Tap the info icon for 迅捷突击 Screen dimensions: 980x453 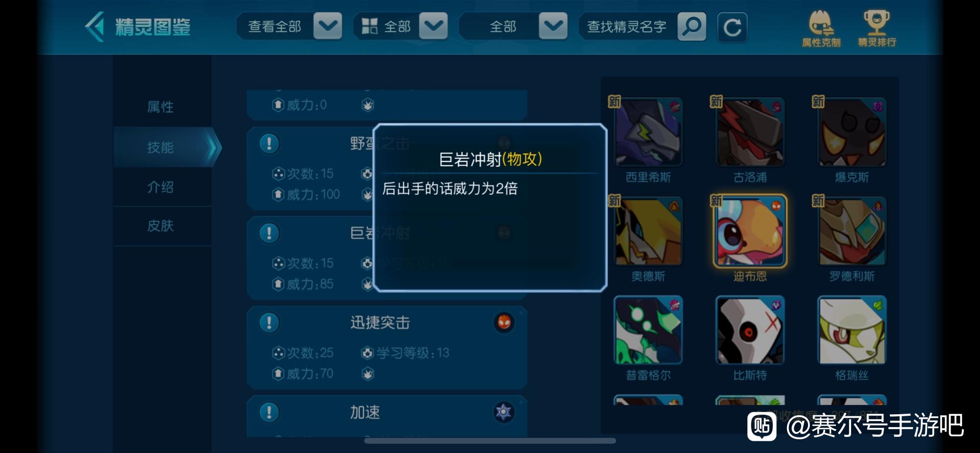click(269, 323)
